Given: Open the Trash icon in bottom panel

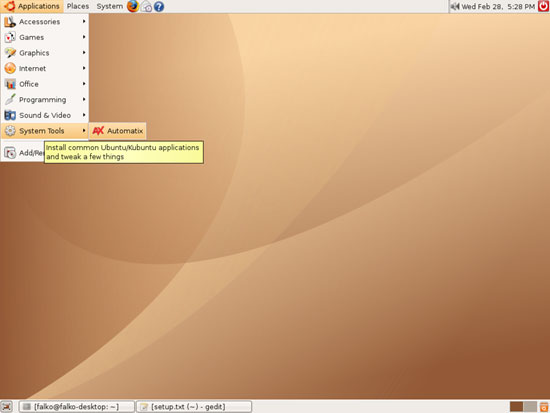Looking at the screenshot, I should [544, 407].
